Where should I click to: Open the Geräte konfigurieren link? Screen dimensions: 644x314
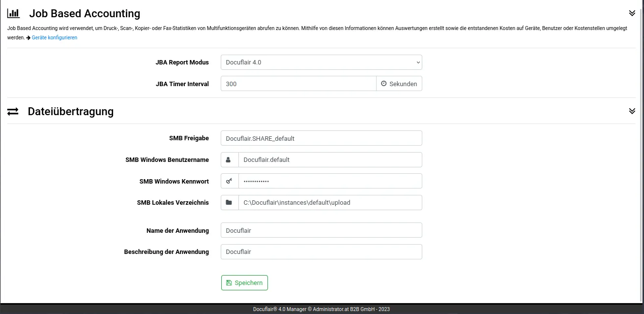55,38
